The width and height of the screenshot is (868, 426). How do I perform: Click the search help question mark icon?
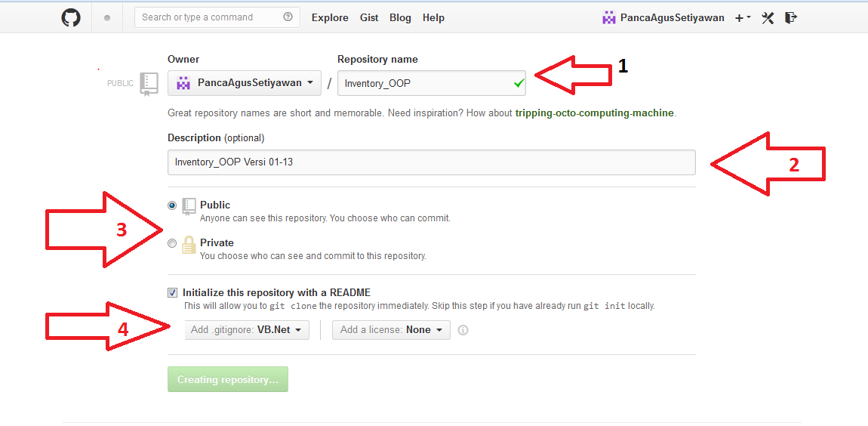288,17
